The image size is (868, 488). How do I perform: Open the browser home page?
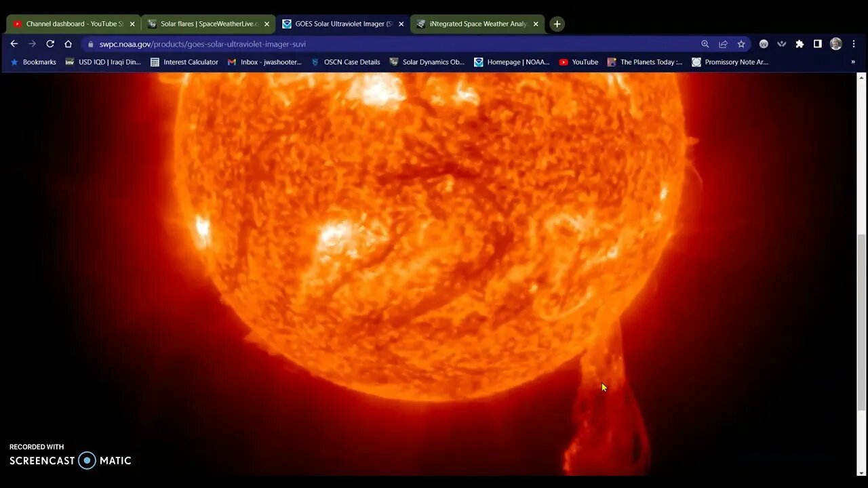click(68, 43)
